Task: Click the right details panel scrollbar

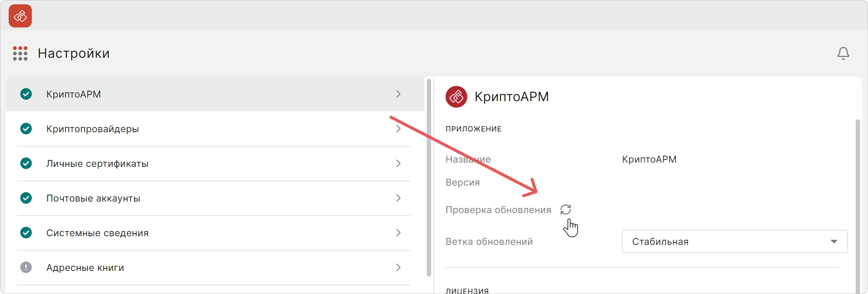Action: click(x=858, y=206)
